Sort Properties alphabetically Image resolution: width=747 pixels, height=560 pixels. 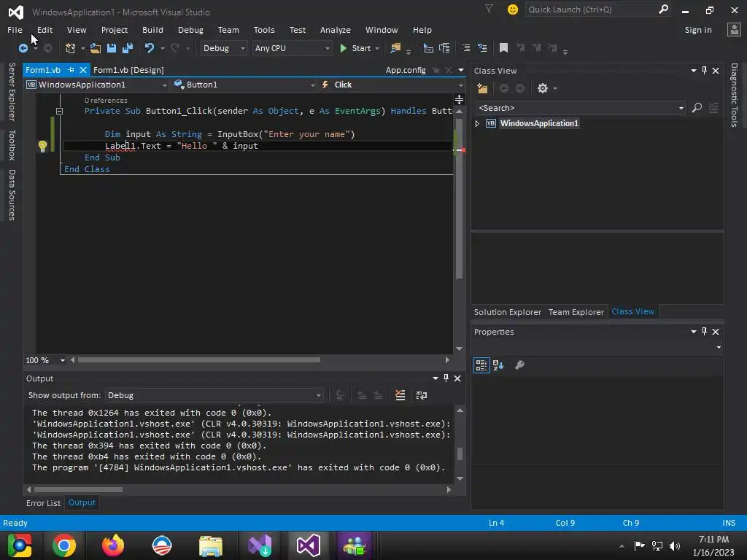tap(498, 365)
